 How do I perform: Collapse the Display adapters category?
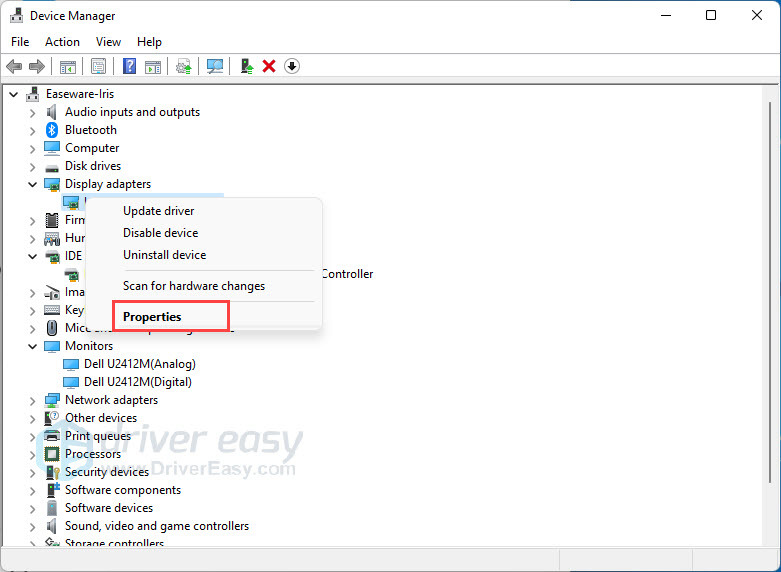pos(33,184)
